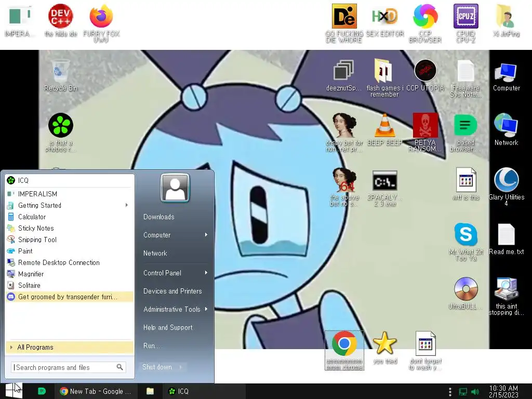The height and width of the screenshot is (399, 532).
Task: Click the user account picture
Action: click(175, 188)
